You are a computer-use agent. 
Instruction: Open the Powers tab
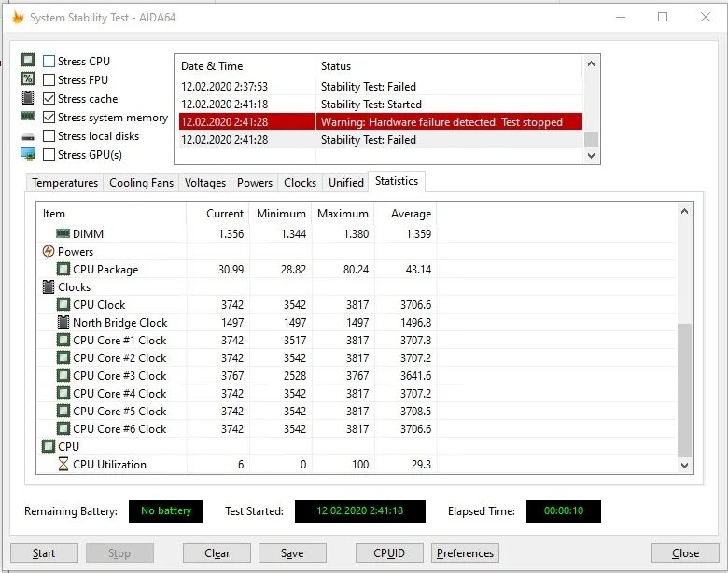255,183
